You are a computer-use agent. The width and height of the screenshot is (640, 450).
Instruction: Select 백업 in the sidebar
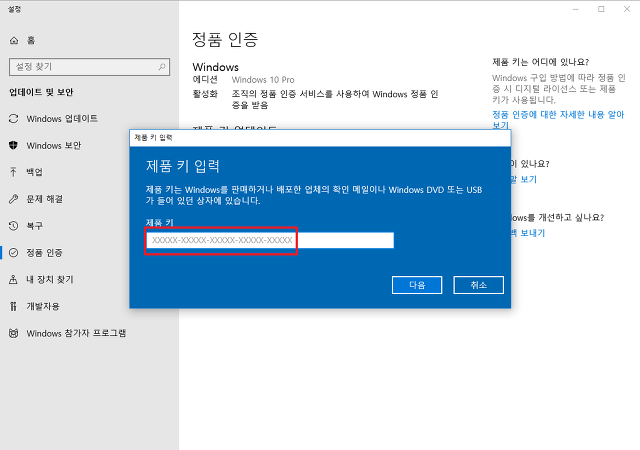coord(35,172)
